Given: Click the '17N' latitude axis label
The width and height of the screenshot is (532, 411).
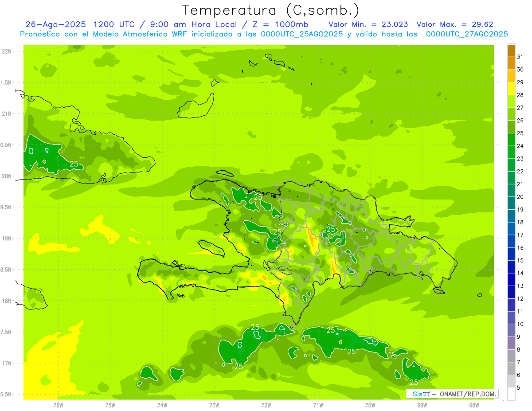Looking at the screenshot, I should (7, 363).
